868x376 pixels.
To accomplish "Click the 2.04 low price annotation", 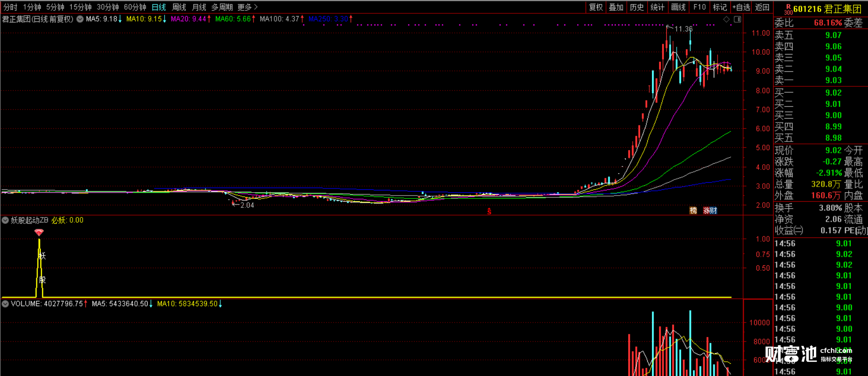I will 247,205.
